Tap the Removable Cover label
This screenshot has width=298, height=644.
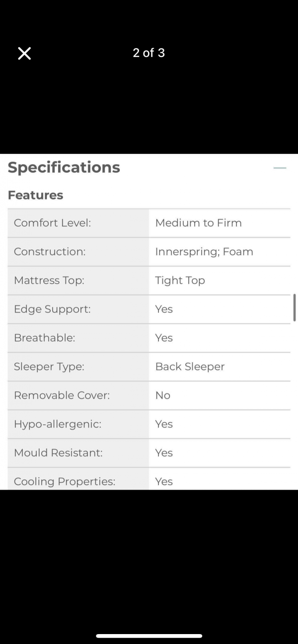coord(62,395)
